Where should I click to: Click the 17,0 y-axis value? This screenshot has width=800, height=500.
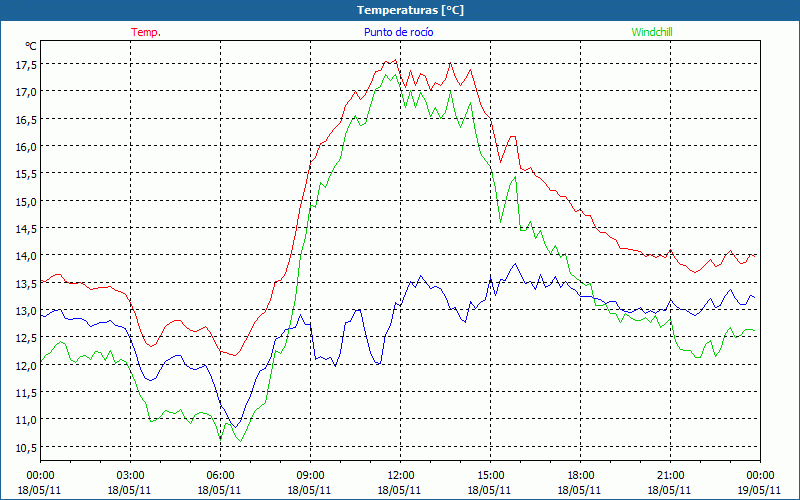[x=26, y=92]
